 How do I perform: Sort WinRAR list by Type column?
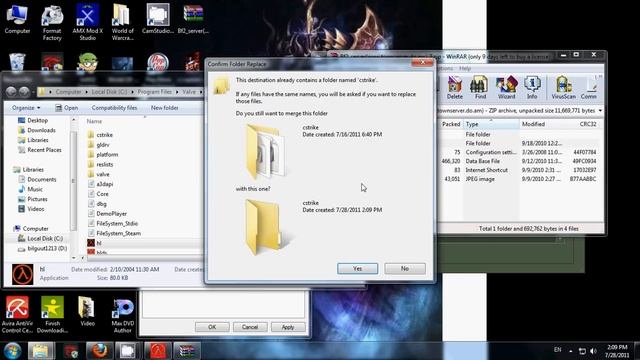(491, 124)
